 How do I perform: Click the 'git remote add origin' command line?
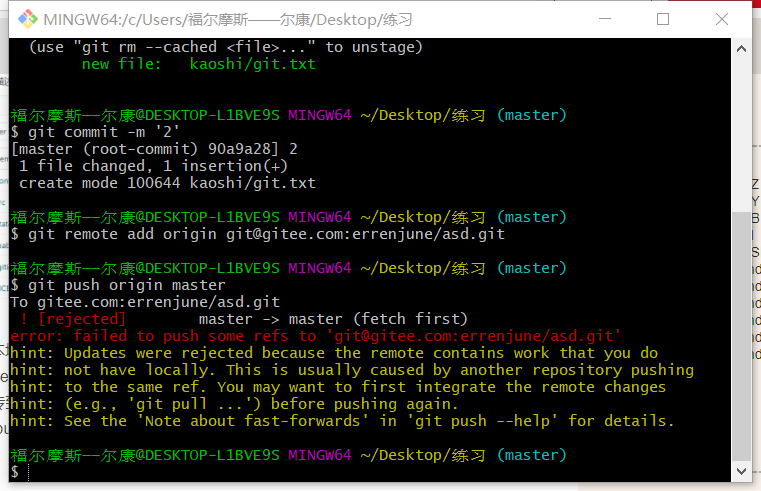tap(258, 234)
